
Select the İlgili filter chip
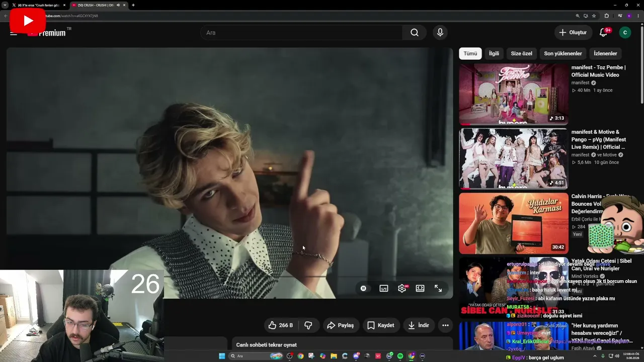click(x=494, y=53)
